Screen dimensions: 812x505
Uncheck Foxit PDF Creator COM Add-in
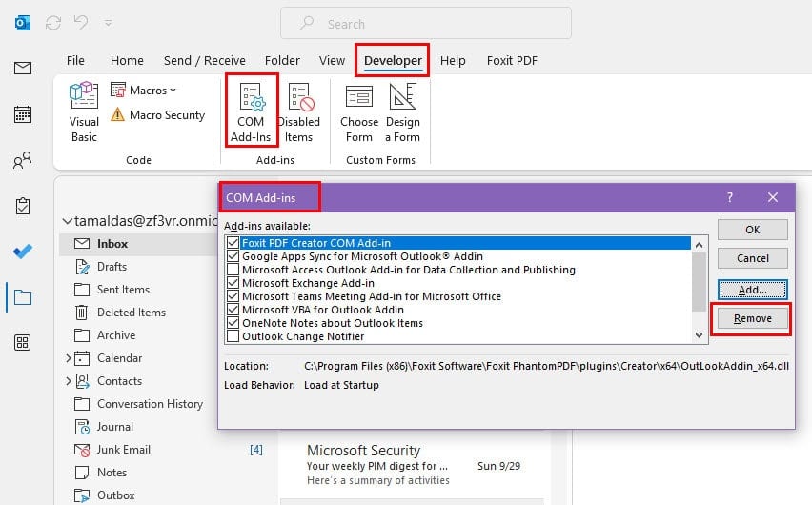[233, 243]
